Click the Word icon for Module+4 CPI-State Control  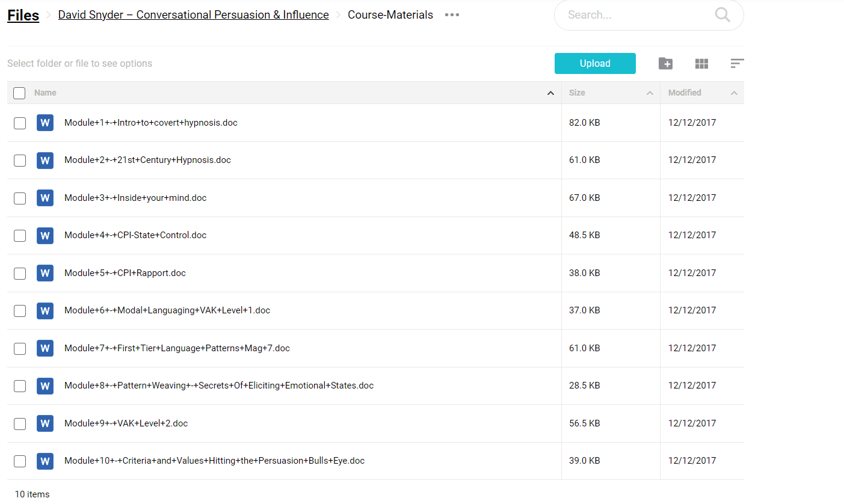point(45,236)
